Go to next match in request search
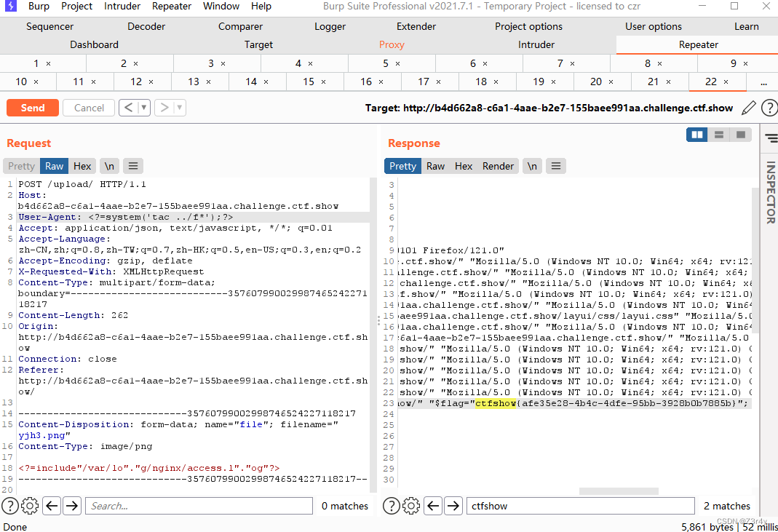The image size is (778, 532). [x=72, y=506]
